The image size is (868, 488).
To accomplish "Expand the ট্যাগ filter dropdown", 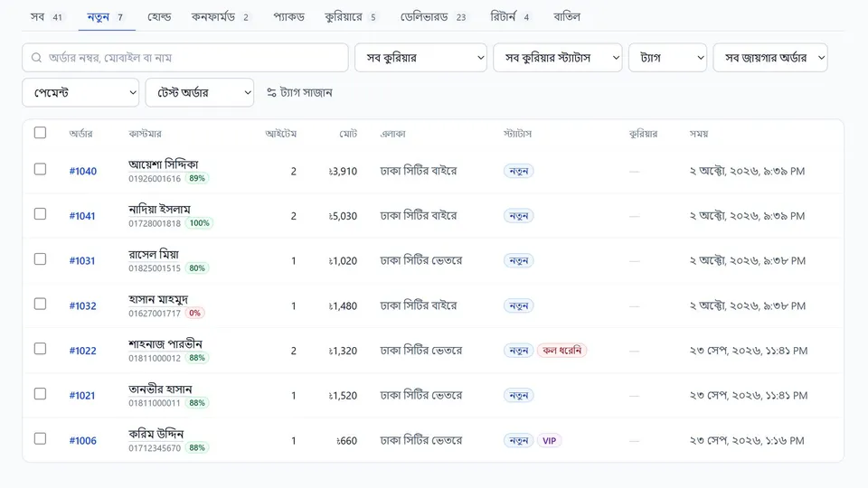I will pos(667,58).
